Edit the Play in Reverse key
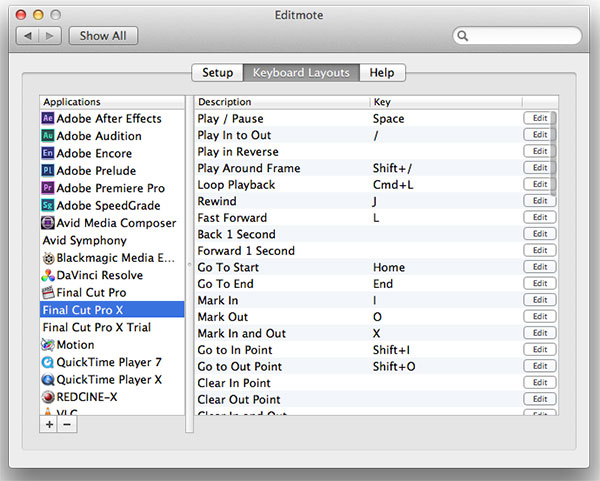This screenshot has width=600, height=481. coord(540,151)
